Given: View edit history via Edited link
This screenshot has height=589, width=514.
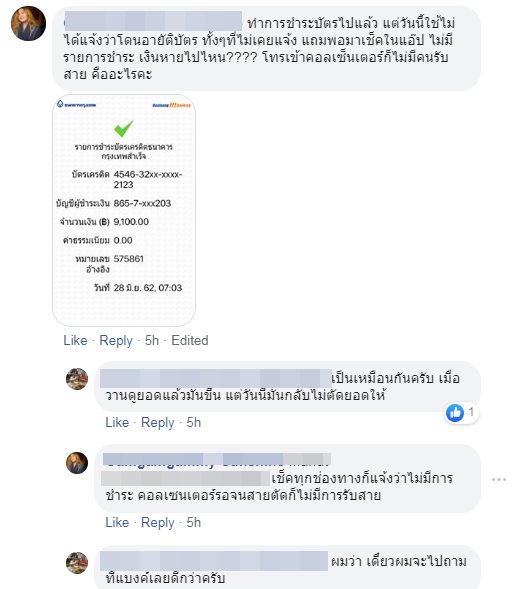Looking at the screenshot, I should 190,340.
